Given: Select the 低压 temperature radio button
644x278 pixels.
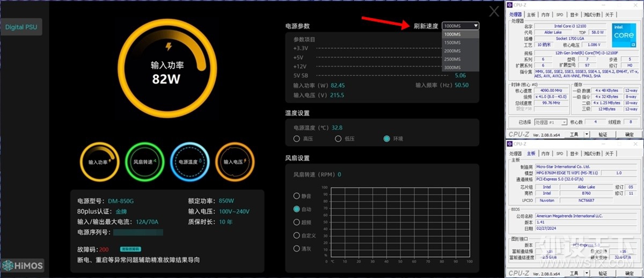Looking at the screenshot, I should 338,138.
